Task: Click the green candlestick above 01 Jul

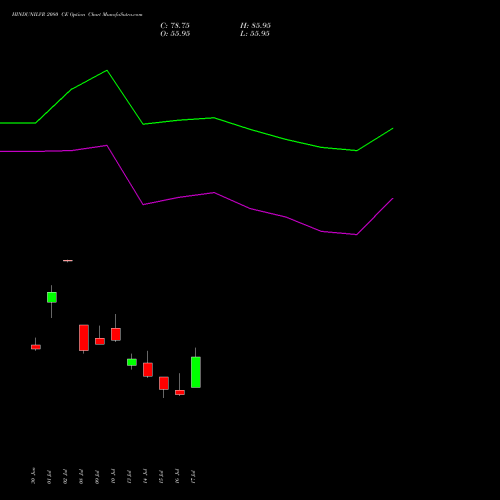Action: point(52,297)
